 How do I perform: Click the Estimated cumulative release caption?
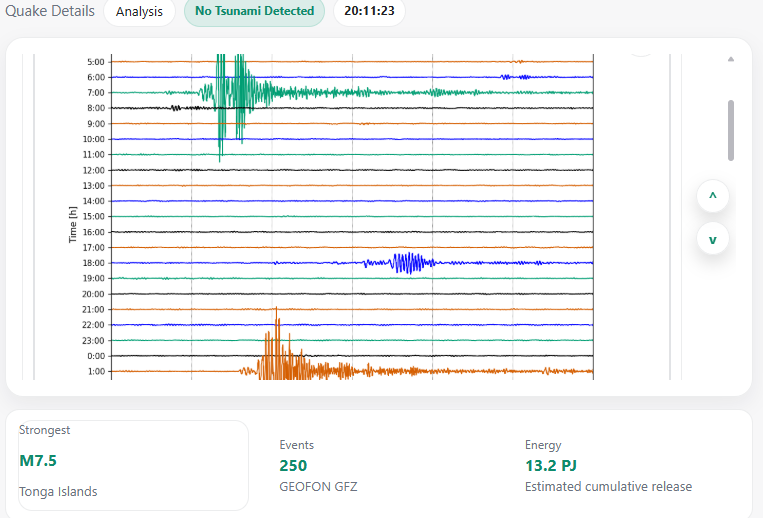coord(608,487)
